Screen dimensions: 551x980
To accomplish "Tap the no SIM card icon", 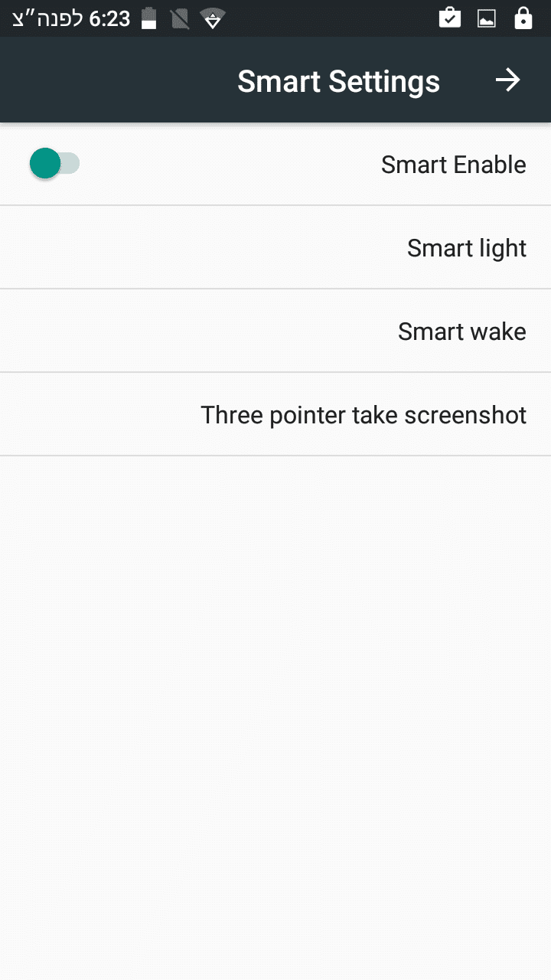I will pos(180,18).
